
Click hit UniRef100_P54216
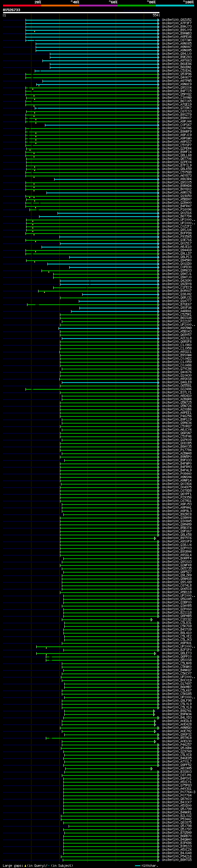[x=177, y=857]
